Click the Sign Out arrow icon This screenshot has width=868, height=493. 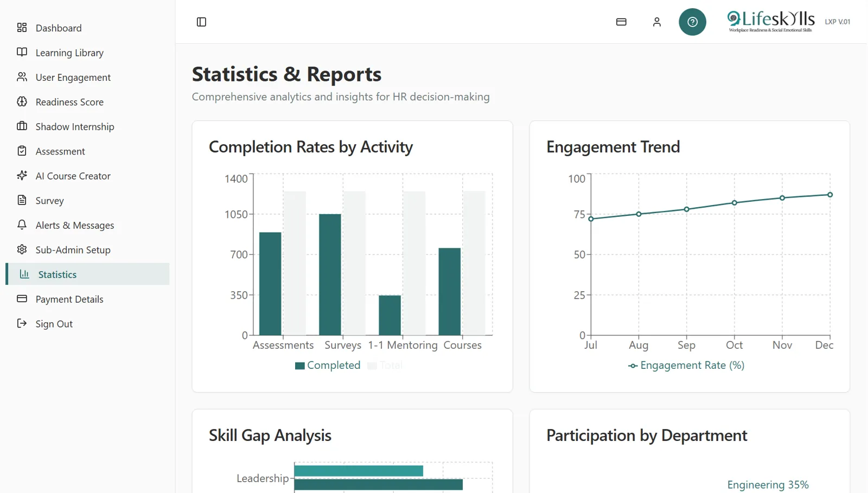[22, 324]
